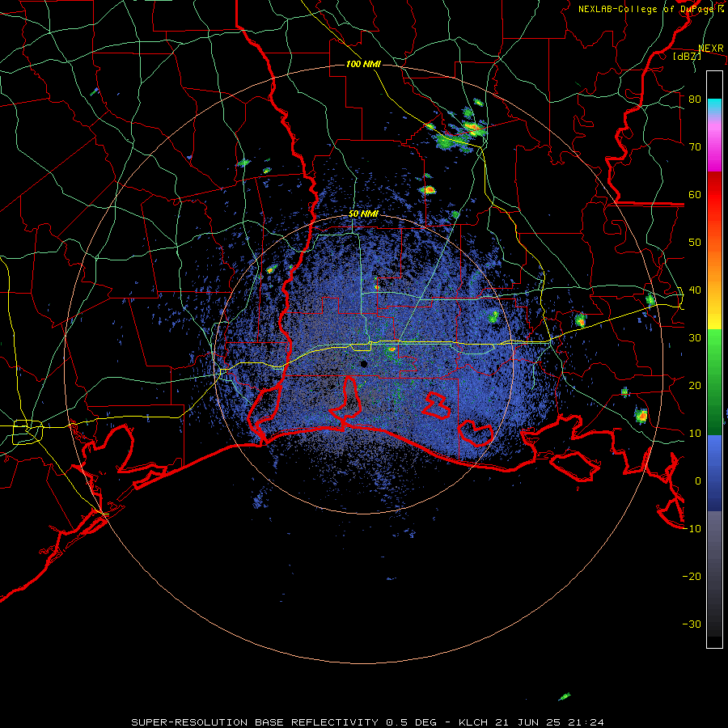Click the NEXLAB-College of DuPage credit text

coord(650,9)
